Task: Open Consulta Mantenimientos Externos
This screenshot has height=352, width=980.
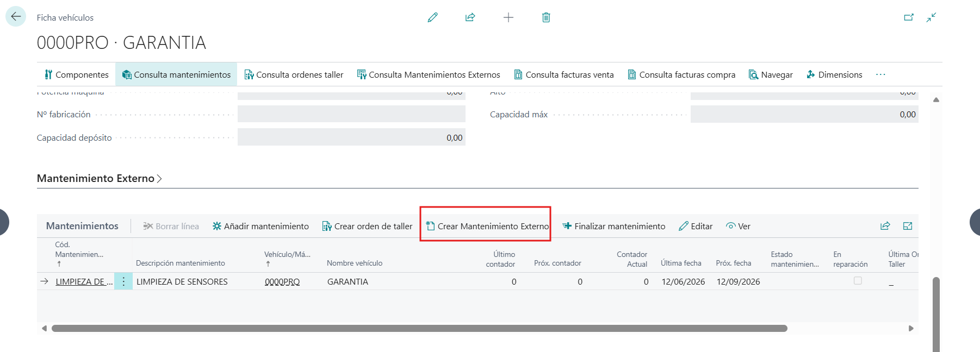Action: point(429,74)
